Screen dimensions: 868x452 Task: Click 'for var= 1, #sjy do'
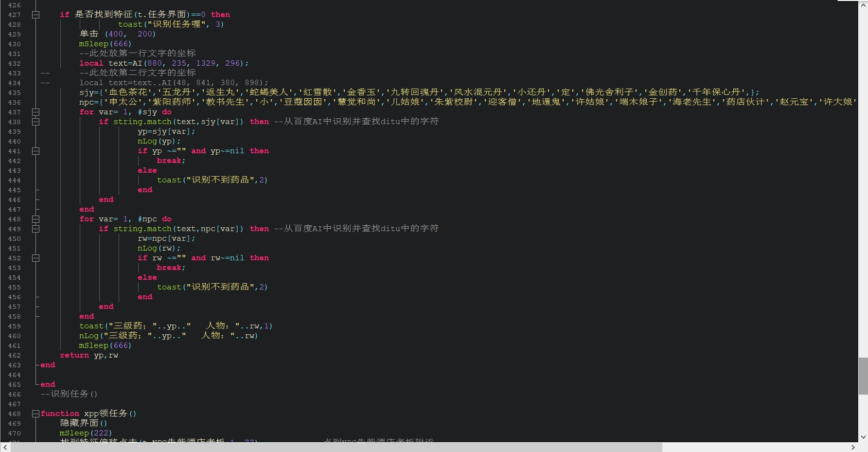point(125,112)
